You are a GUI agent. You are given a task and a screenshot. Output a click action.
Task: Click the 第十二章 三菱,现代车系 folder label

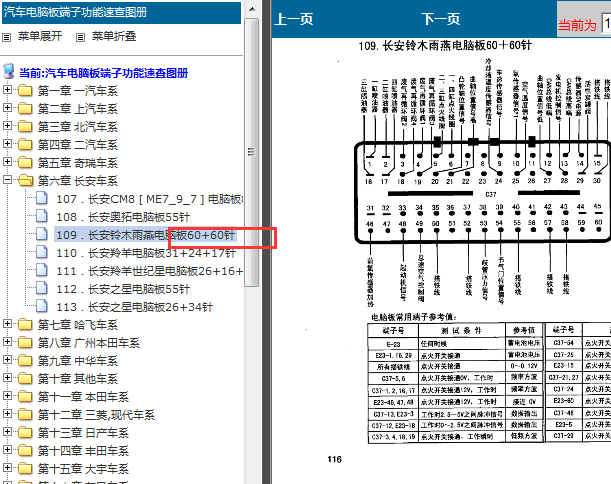pyautogui.click(x=96, y=415)
